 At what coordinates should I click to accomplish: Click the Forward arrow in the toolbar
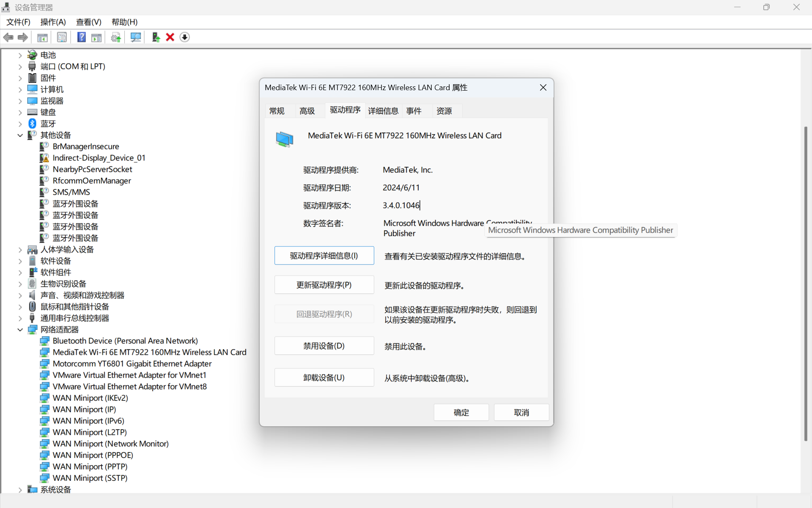coord(23,37)
